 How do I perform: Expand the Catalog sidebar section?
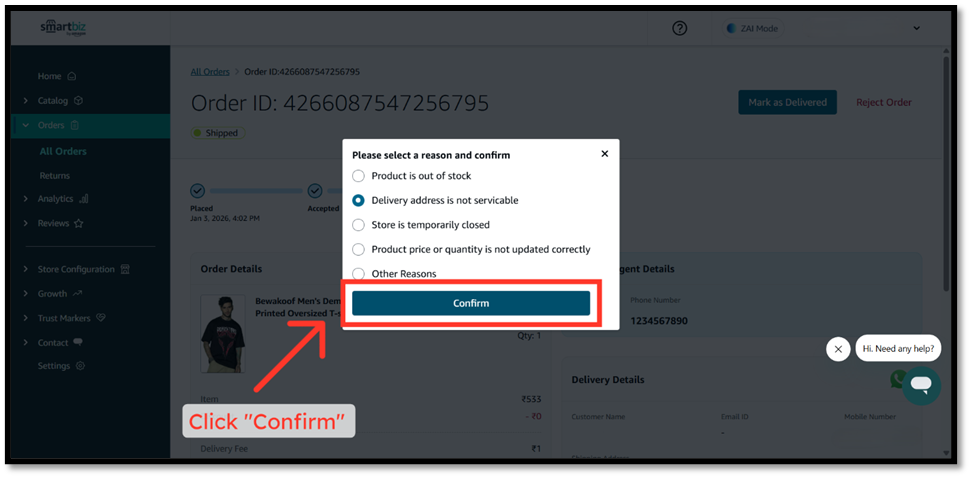(x=26, y=100)
